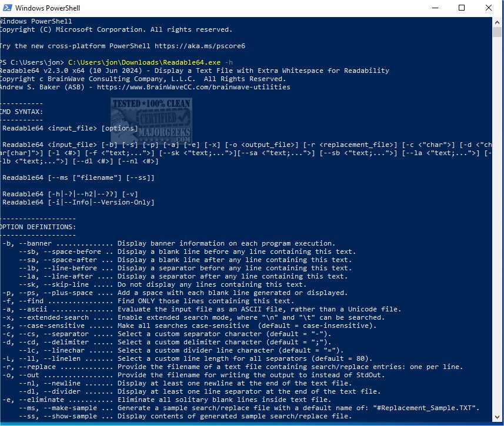Maximize the Windows PowerShell window
504x426 pixels.
(462, 8)
